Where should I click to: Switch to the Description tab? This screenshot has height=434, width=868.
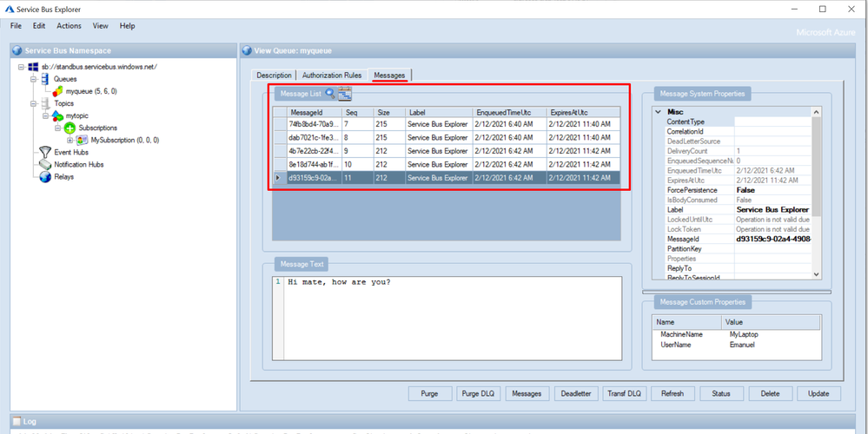coord(274,76)
